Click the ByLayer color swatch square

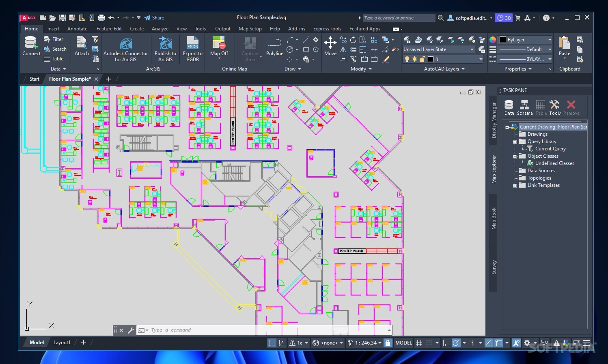[x=503, y=40]
